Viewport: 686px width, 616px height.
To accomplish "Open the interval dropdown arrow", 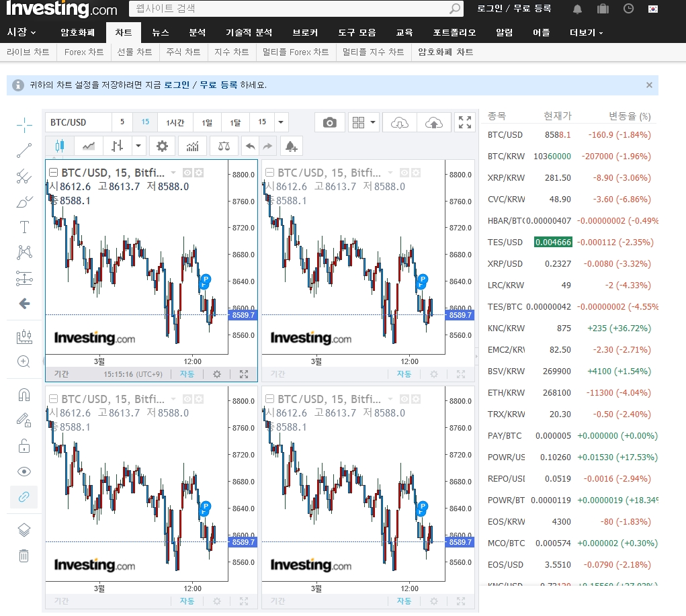I will [x=281, y=122].
